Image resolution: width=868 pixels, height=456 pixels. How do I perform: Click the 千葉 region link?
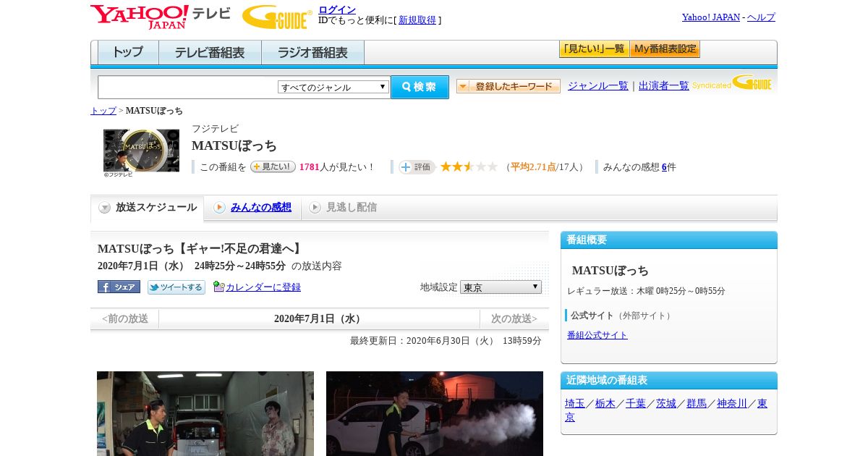[x=636, y=403]
